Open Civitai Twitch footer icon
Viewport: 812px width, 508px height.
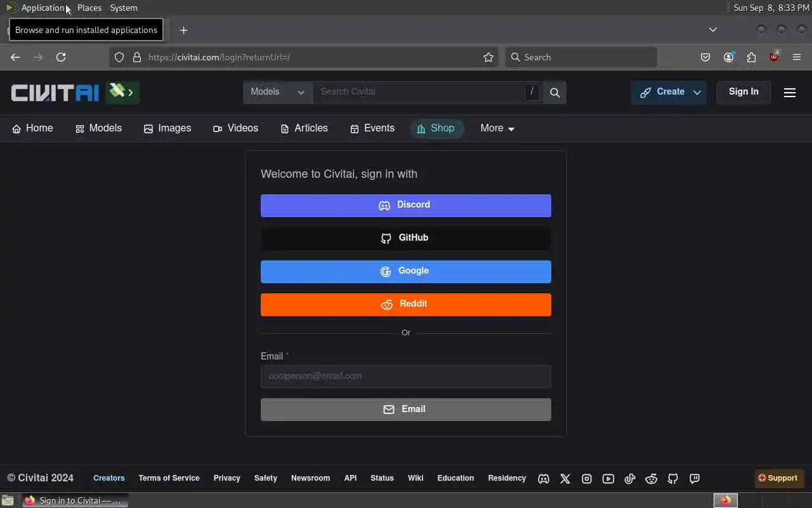click(x=695, y=479)
